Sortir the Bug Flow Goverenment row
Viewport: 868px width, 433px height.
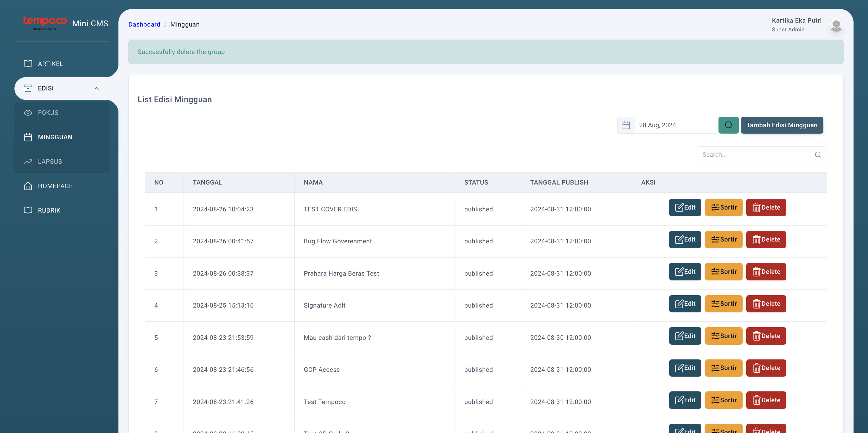pos(723,239)
